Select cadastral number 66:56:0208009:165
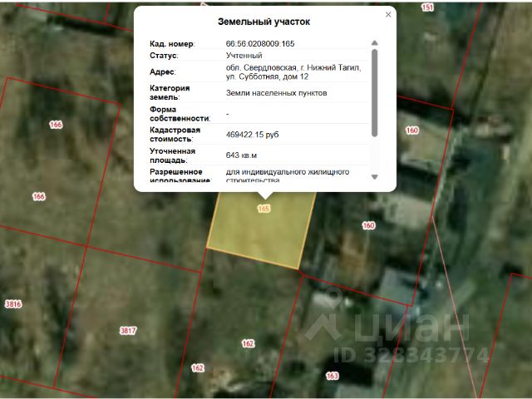This screenshot has height=399, width=532. [260, 44]
